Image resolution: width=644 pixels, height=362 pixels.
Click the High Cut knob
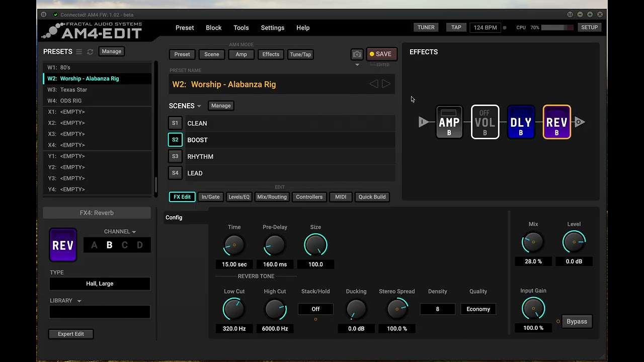tap(275, 309)
